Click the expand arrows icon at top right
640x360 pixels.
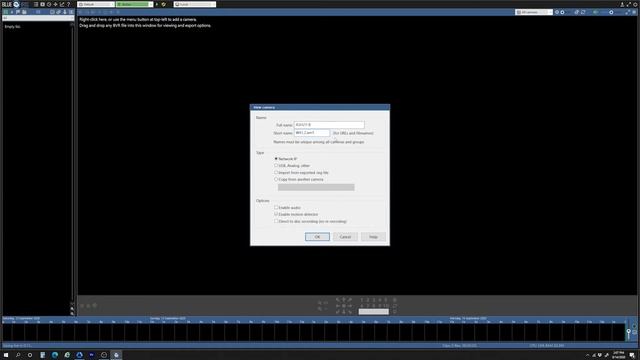point(629,4)
